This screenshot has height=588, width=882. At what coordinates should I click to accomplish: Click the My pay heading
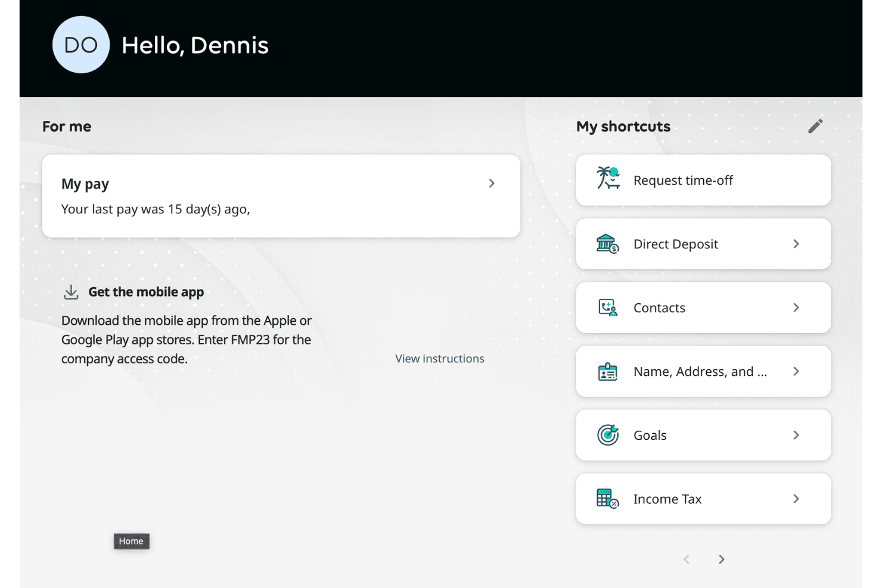point(85,184)
